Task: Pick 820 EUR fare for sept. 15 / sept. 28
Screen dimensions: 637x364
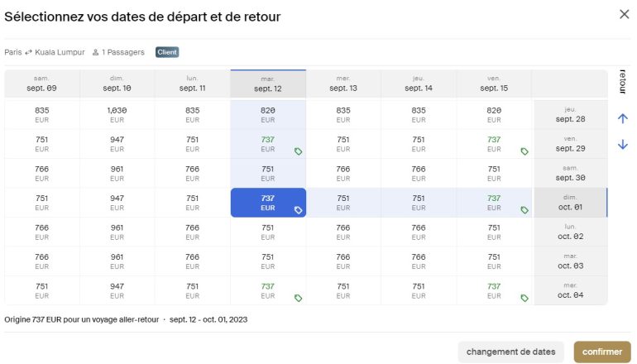Action: (494, 114)
